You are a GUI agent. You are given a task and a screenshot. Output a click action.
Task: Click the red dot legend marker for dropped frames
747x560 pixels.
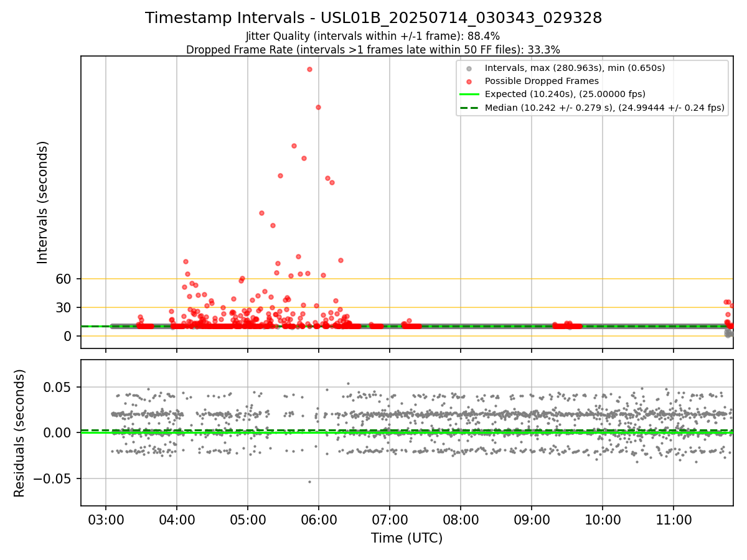click(469, 81)
